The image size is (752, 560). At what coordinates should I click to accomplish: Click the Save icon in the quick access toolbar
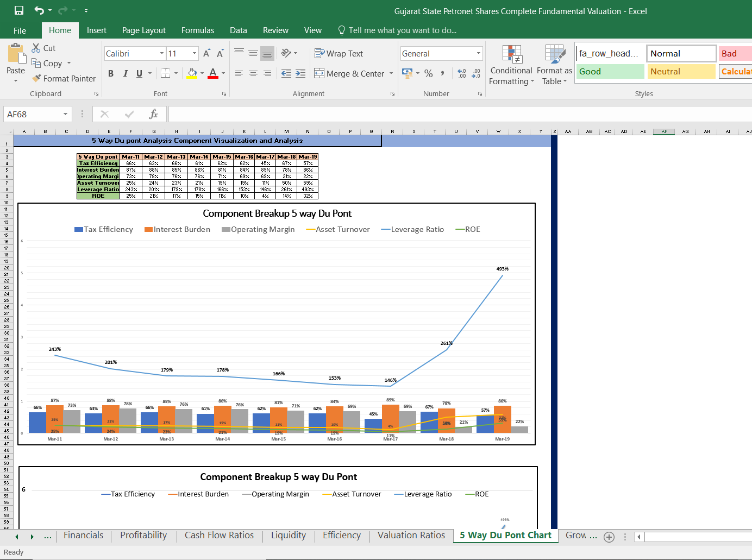coord(19,10)
